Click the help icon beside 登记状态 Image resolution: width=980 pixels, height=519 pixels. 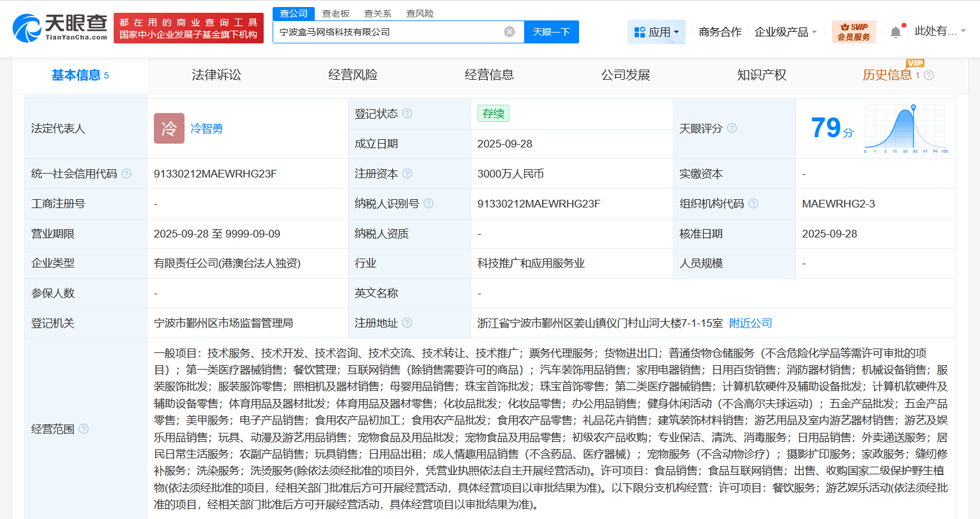click(x=408, y=113)
